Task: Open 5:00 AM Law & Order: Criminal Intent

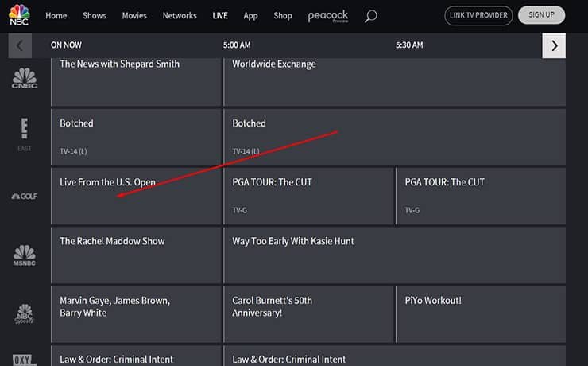Action: [394, 356]
